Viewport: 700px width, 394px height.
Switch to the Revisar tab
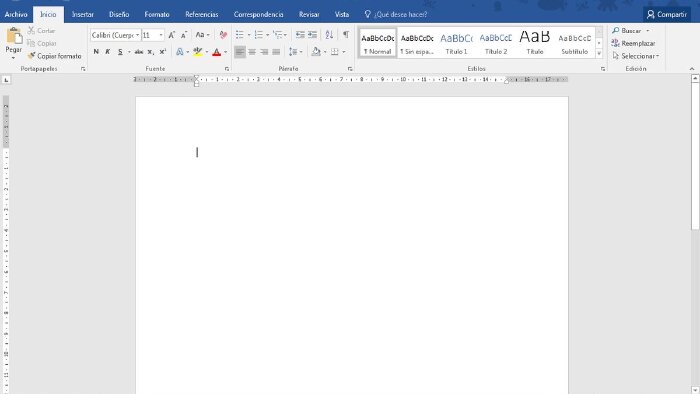(309, 14)
